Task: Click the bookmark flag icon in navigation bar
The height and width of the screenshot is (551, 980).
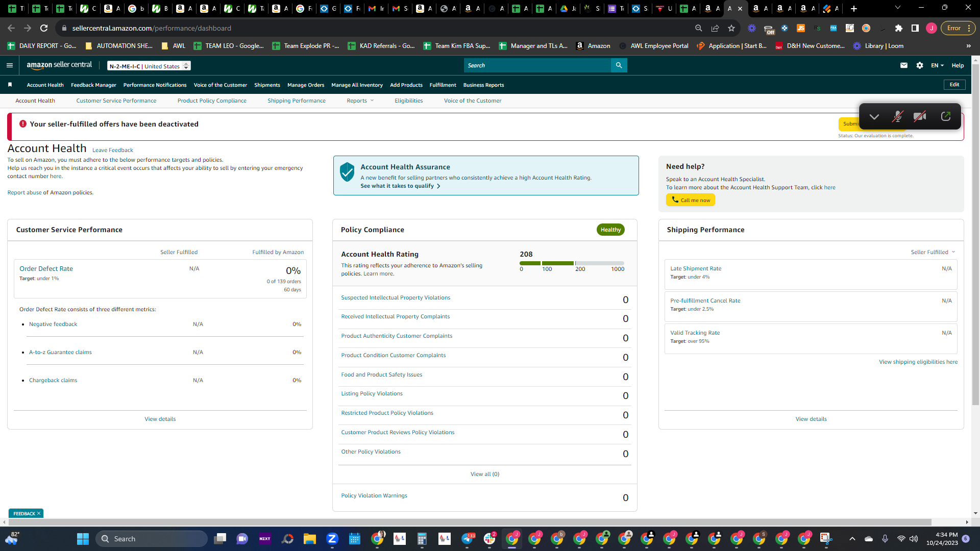Action: [x=10, y=85]
